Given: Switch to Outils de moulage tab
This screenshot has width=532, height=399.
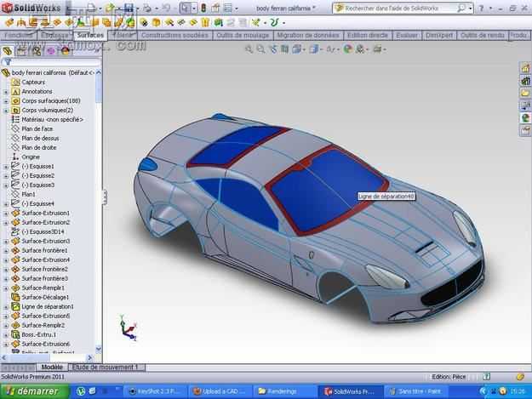Looking at the screenshot, I should (x=243, y=35).
